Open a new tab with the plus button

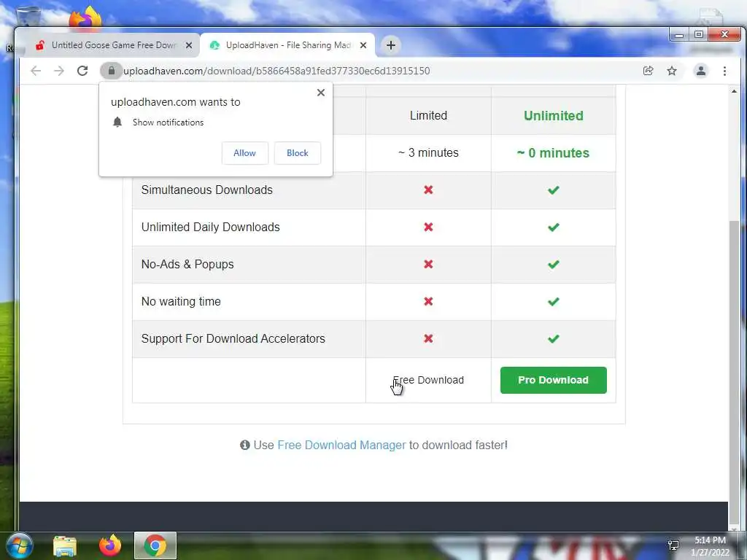coord(391,45)
